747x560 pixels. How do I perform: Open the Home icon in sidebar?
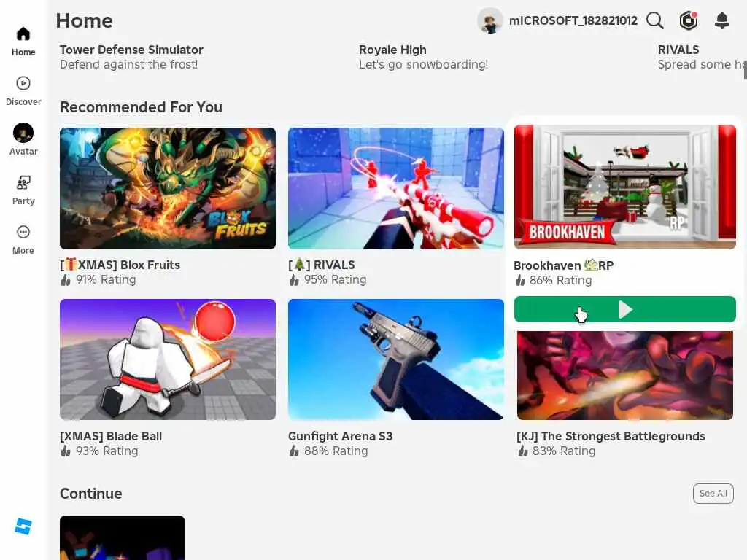[23, 34]
